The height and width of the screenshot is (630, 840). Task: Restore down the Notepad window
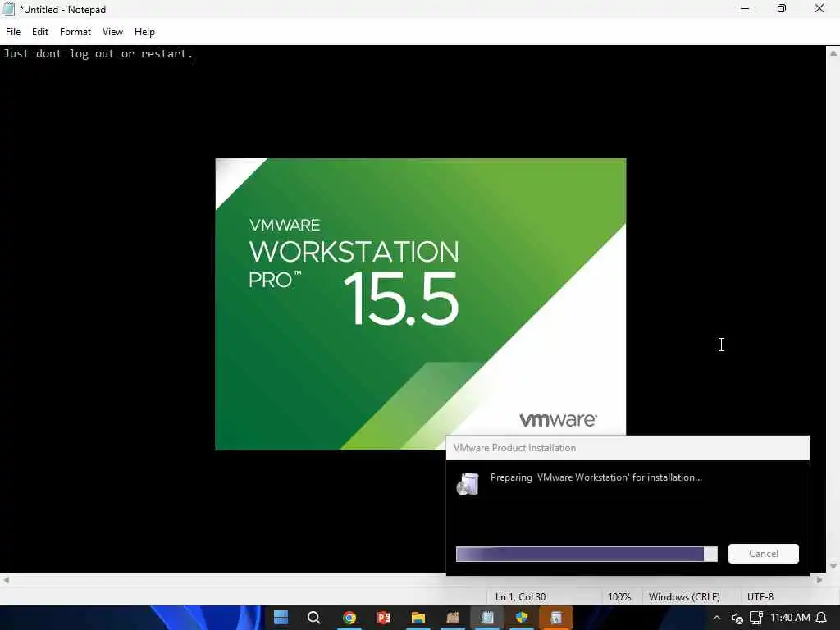coord(782,8)
